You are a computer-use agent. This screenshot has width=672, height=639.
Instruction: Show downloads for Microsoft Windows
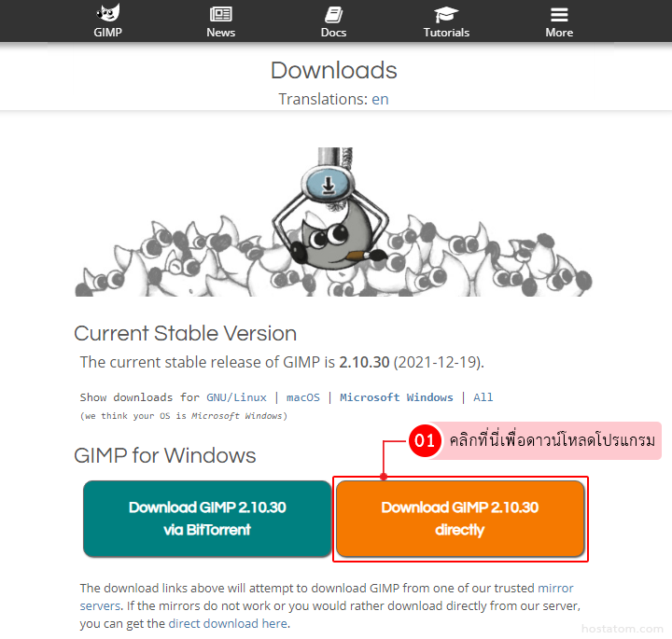[x=397, y=397]
